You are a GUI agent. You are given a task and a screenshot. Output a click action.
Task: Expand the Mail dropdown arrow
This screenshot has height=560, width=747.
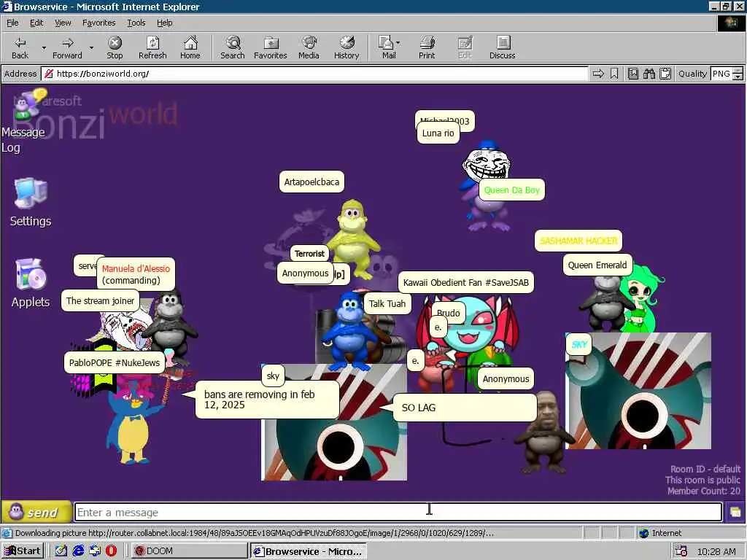tap(398, 43)
